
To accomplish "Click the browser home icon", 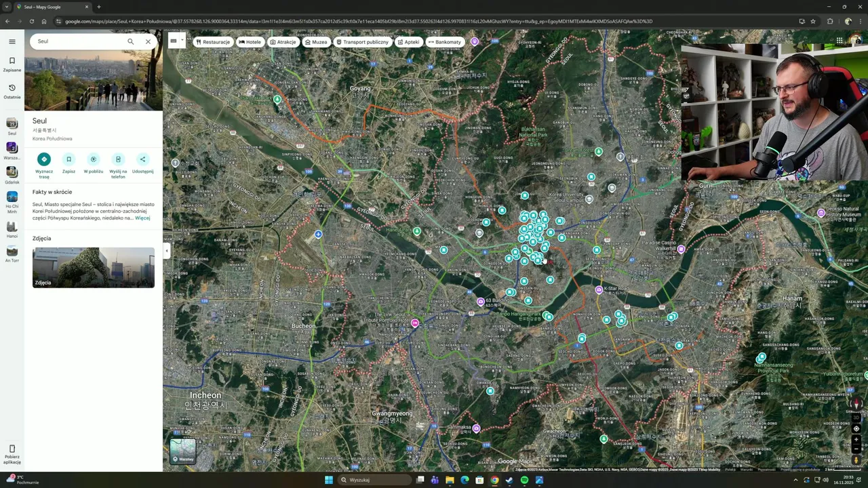I will (44, 21).
